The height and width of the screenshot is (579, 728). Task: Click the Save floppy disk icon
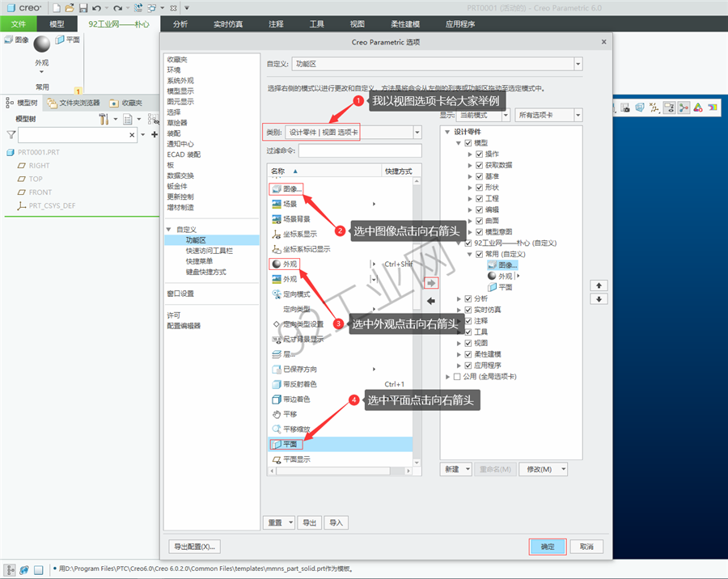coord(83,8)
